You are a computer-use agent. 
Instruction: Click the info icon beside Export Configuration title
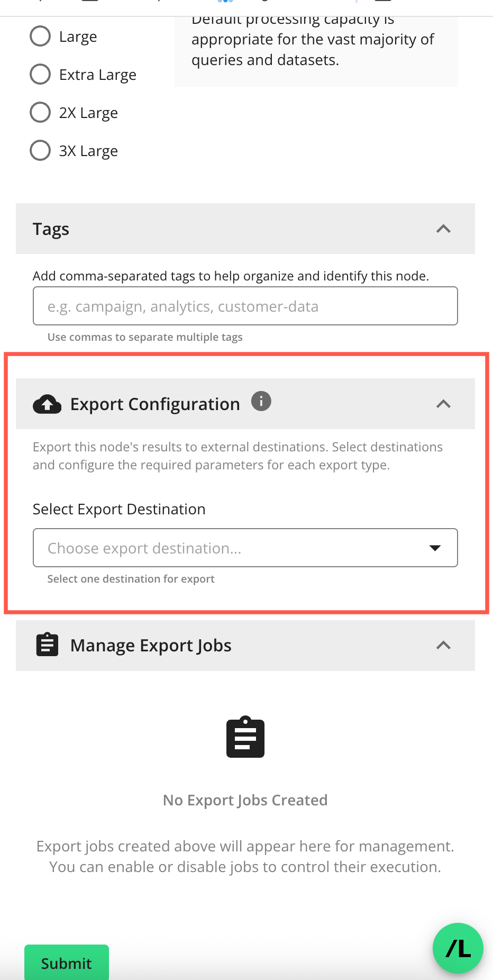coord(261,401)
